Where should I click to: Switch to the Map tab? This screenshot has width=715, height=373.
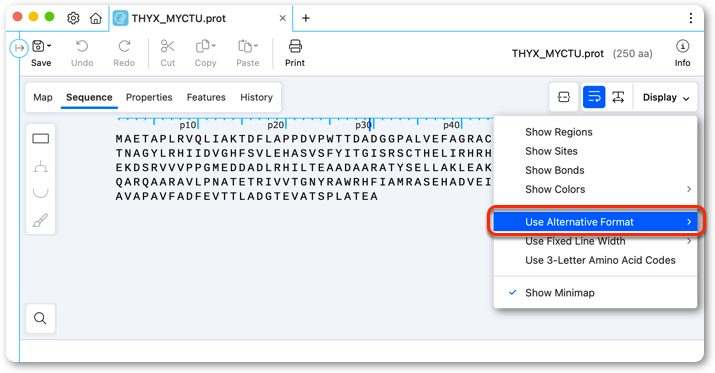tap(43, 97)
